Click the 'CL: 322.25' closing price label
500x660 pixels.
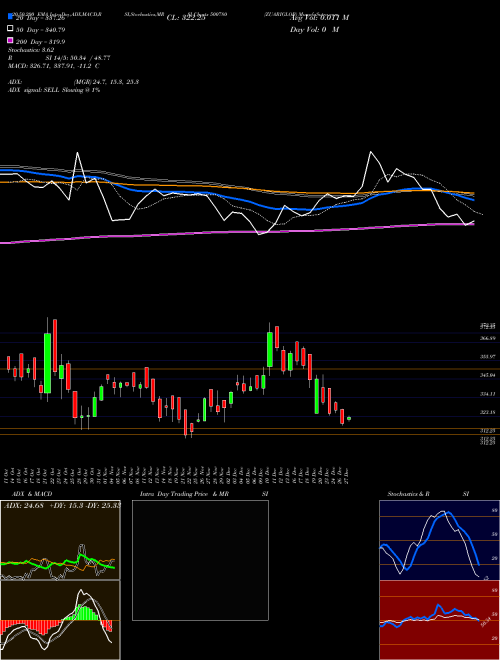coord(186,18)
